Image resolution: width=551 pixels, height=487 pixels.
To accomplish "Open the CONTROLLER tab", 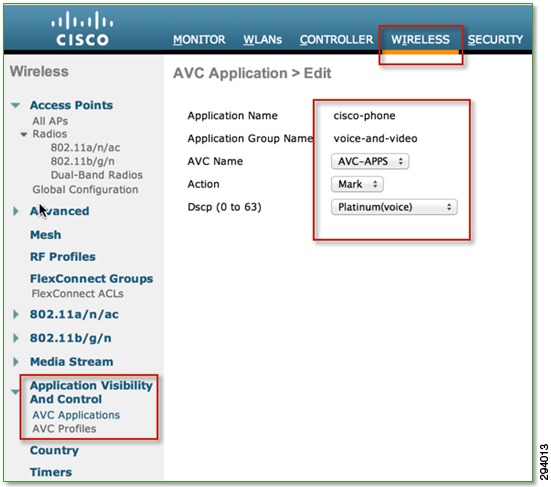I will (336, 39).
